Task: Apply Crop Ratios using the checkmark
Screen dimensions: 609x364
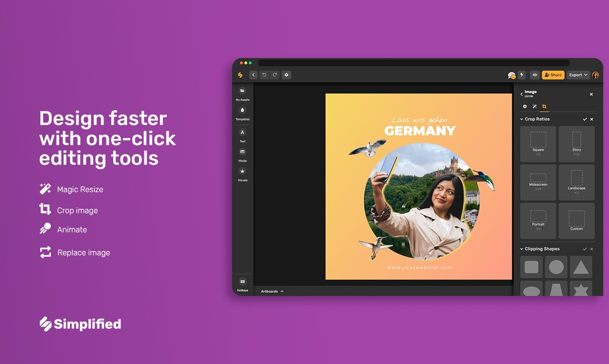Action: (585, 119)
